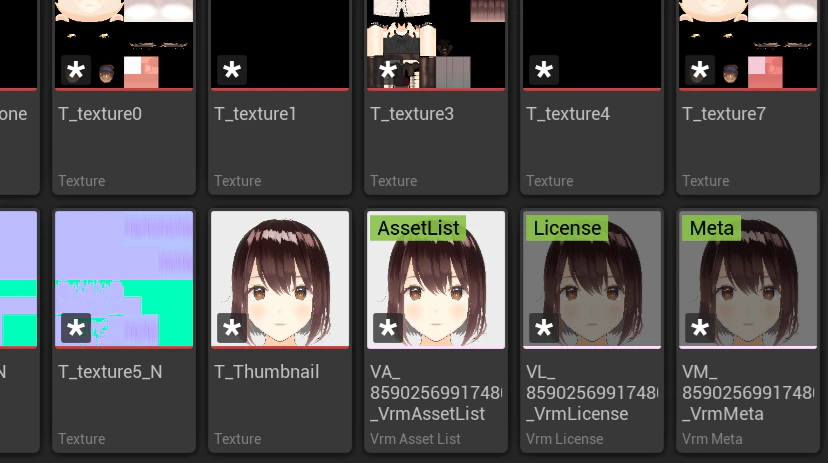
Task: Click the Texture type label under T_texture5_N
Action: click(82, 439)
